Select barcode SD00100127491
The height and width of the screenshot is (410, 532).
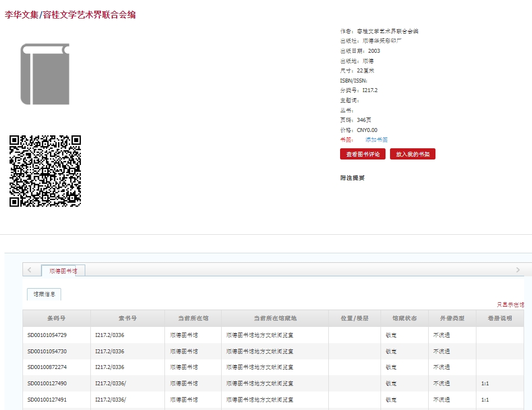tap(47, 400)
